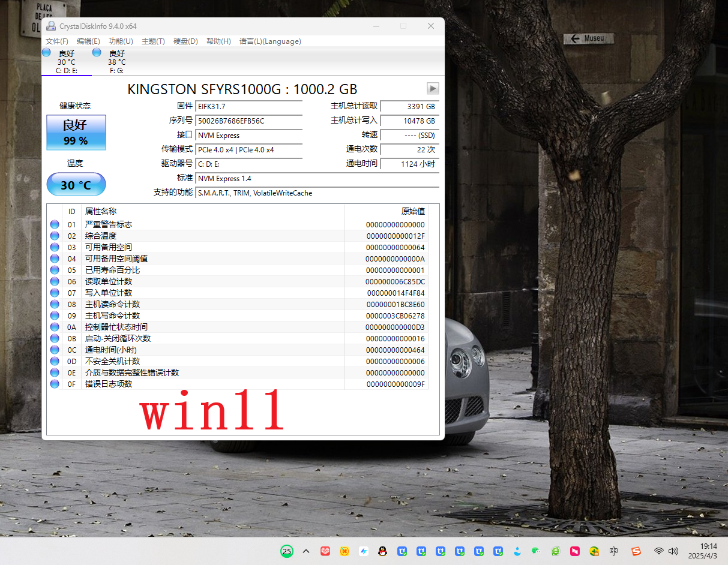Screen dimensions: 728x565
Task: Click the serial number field 50026B7686EFB56C
Action: pyautogui.click(x=249, y=121)
